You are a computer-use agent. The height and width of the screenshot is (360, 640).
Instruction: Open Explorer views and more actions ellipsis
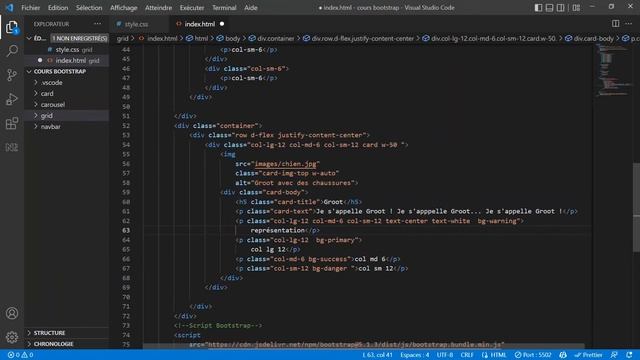[x=98, y=24]
